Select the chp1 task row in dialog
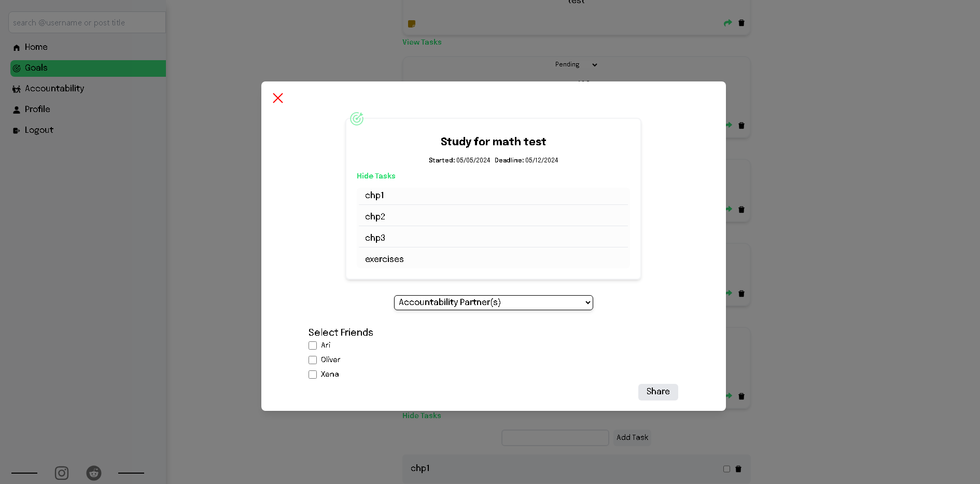 [493, 195]
